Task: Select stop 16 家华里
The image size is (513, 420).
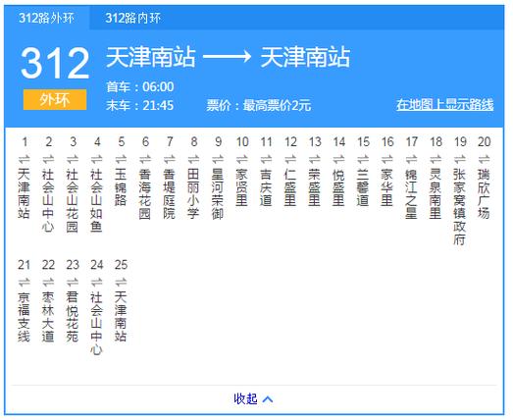Action: [x=387, y=186]
